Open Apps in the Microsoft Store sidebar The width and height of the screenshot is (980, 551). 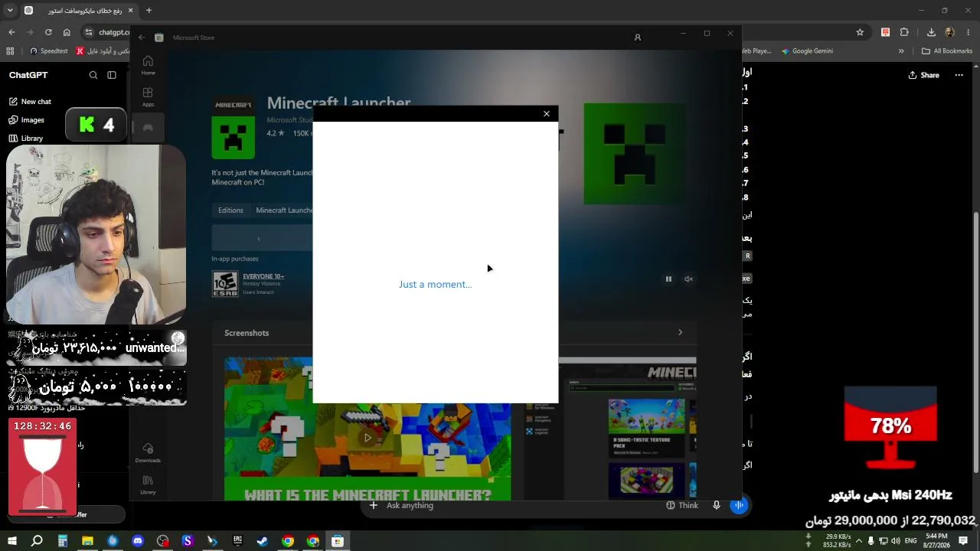coord(148,96)
